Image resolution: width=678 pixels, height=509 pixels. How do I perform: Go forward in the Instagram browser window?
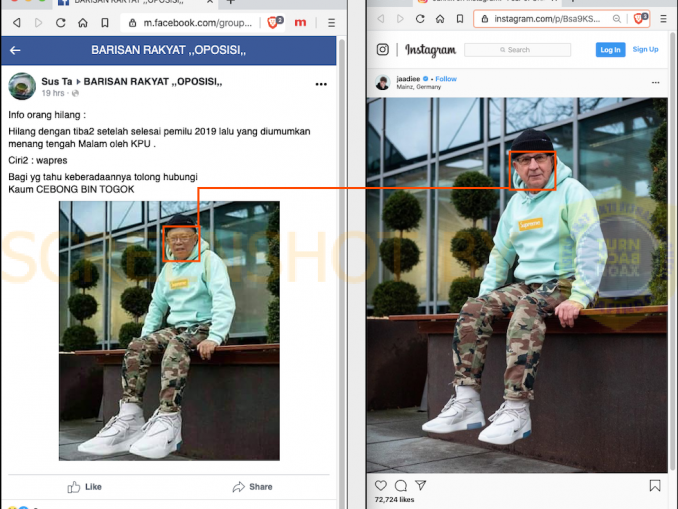(x=400, y=19)
